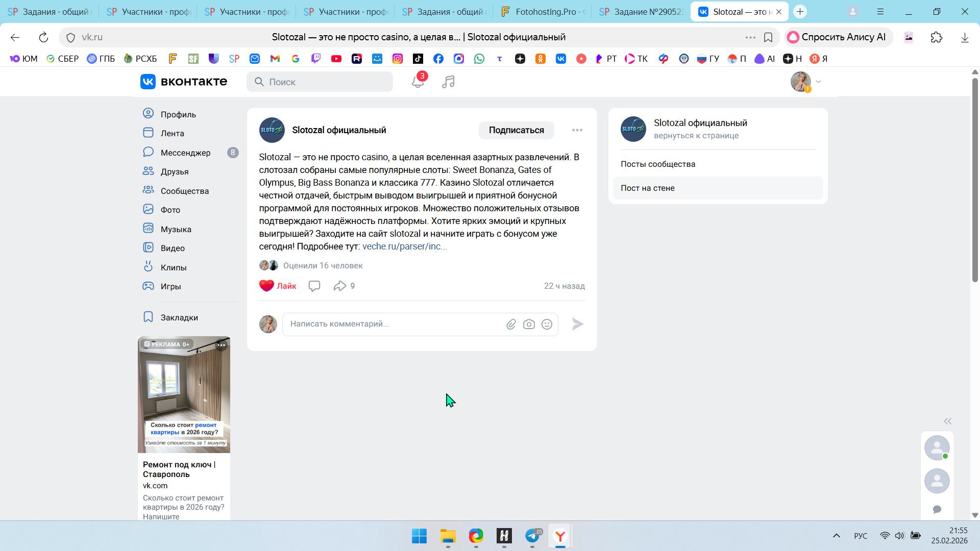Click the share arrow icon on post
Image resolution: width=980 pixels, height=551 pixels.
339,286
